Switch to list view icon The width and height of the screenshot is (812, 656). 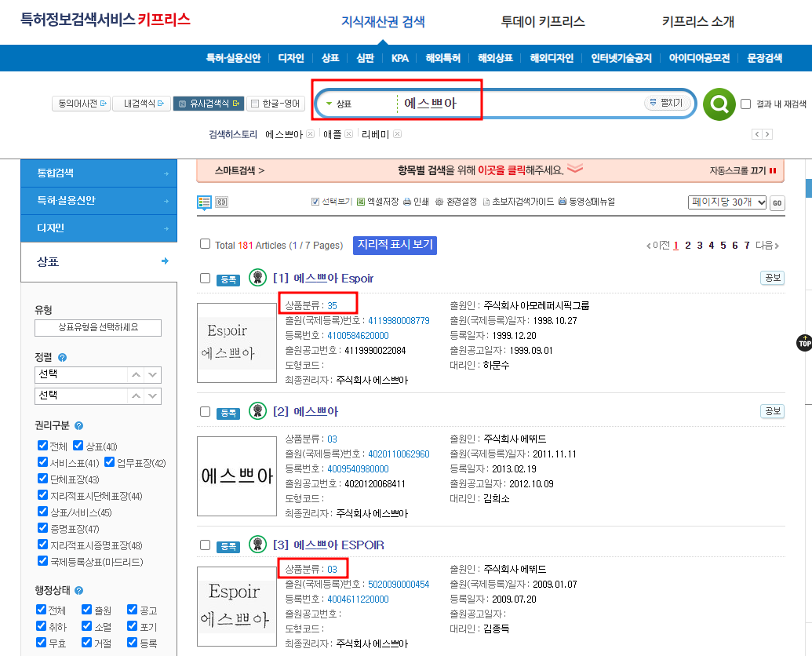pos(204,202)
